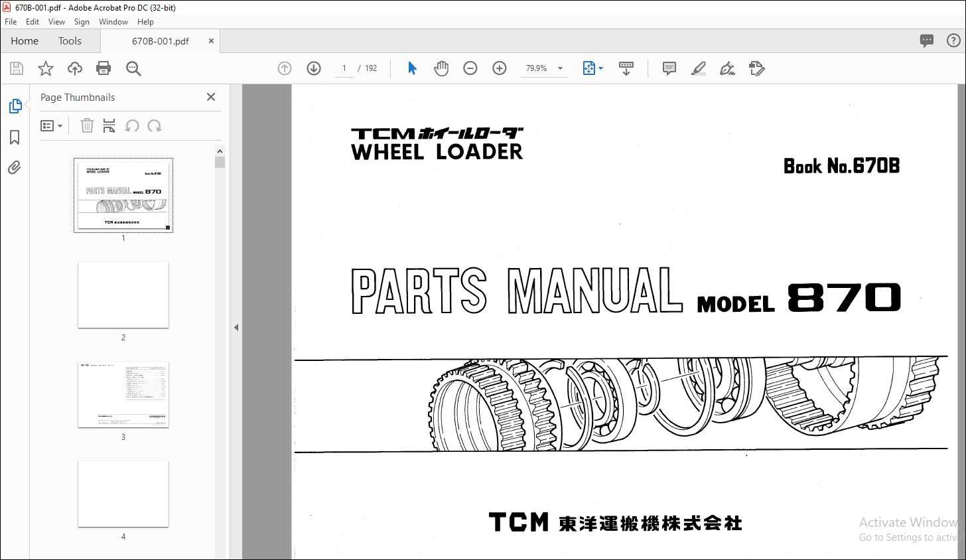Screen dimensions: 966x560
Task: Activate the Hand pan tool
Action: [441, 68]
